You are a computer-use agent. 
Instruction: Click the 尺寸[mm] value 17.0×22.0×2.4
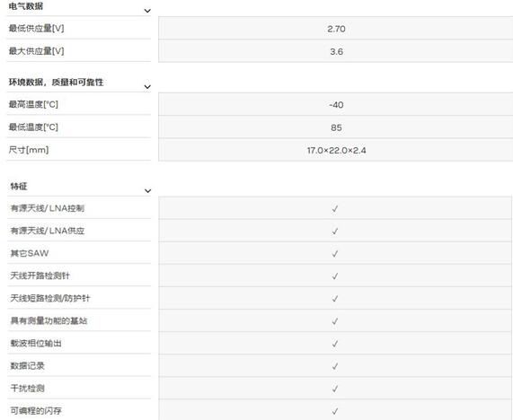point(336,151)
